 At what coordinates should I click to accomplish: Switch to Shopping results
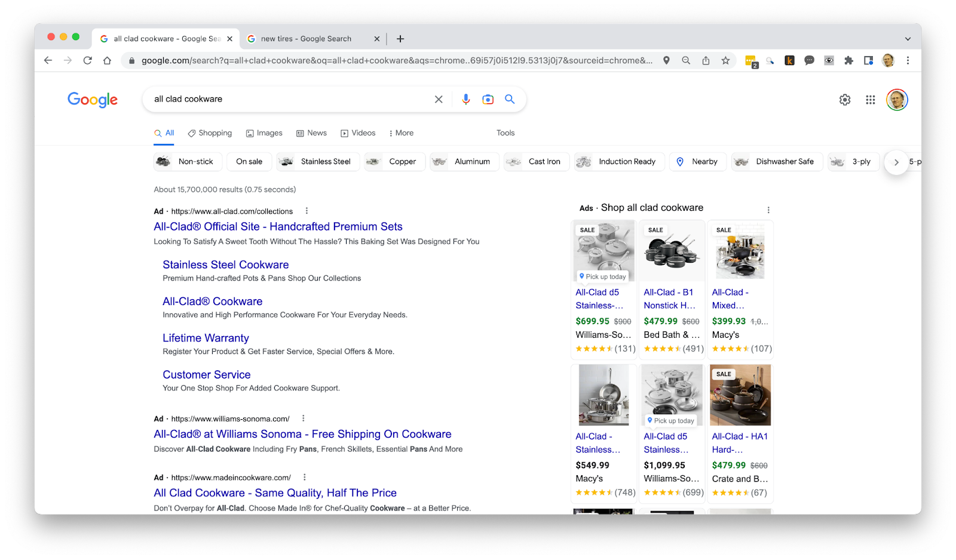pyautogui.click(x=210, y=133)
